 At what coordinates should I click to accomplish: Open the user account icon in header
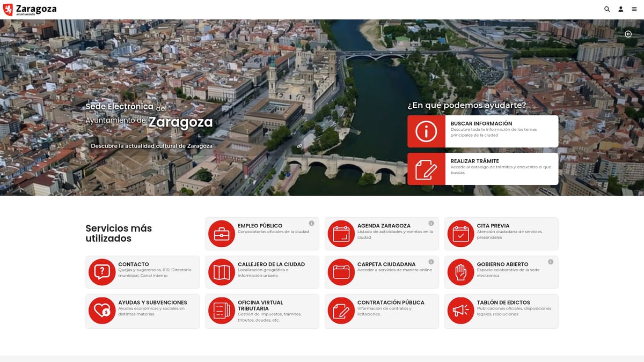621,9
